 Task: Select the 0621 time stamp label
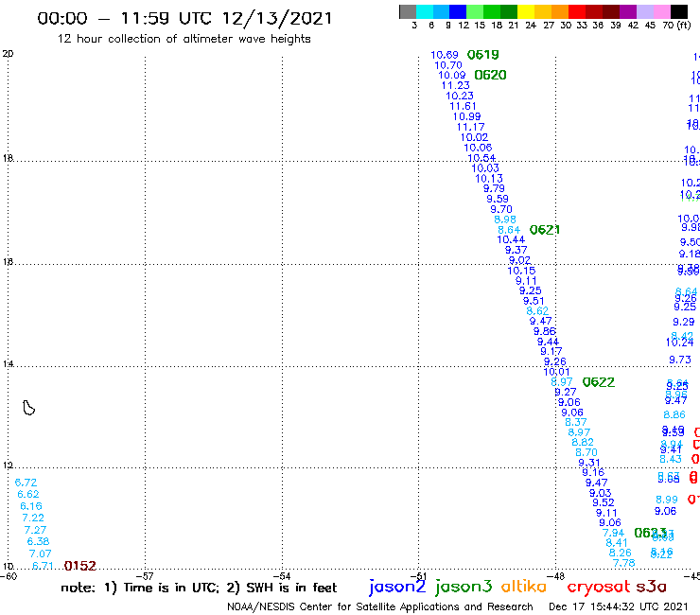click(x=545, y=230)
